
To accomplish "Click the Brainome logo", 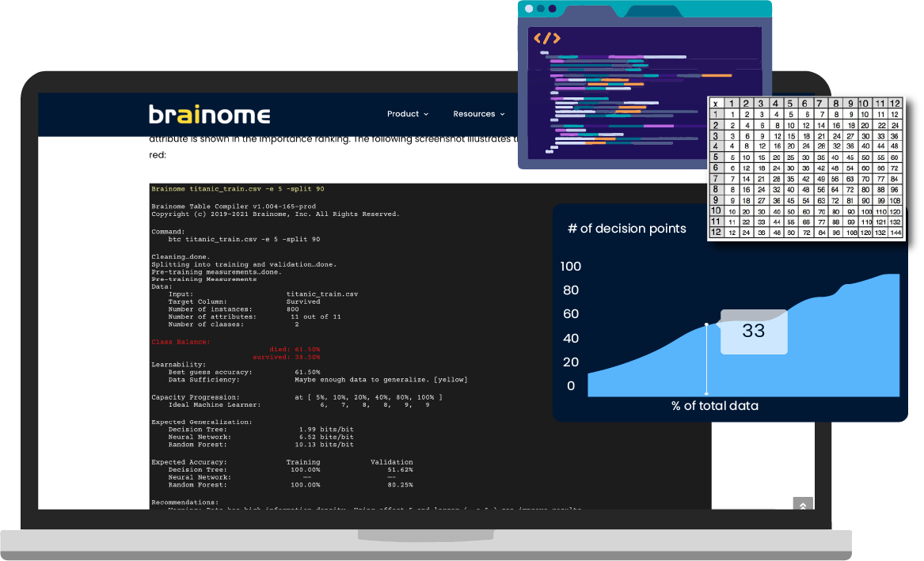I will point(209,114).
